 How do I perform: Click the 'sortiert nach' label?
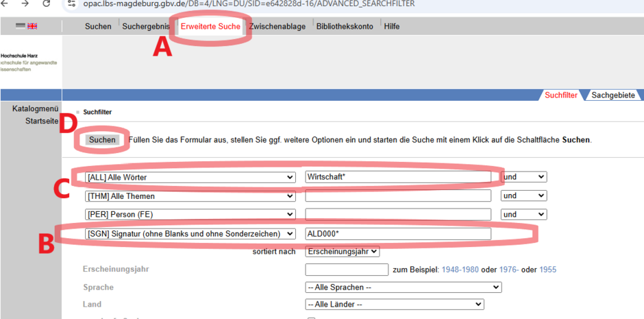274,252
